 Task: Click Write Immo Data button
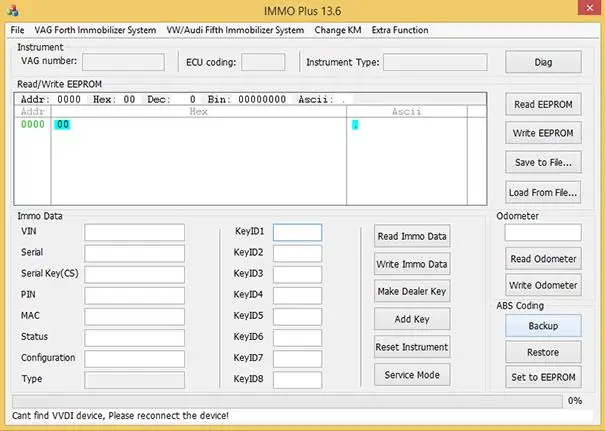click(412, 264)
